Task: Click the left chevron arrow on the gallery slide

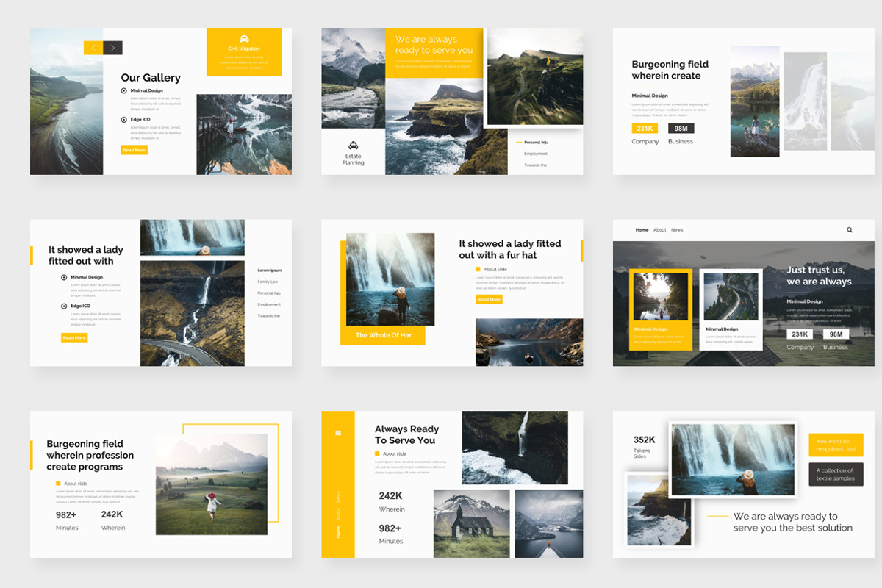Action: 94,47
